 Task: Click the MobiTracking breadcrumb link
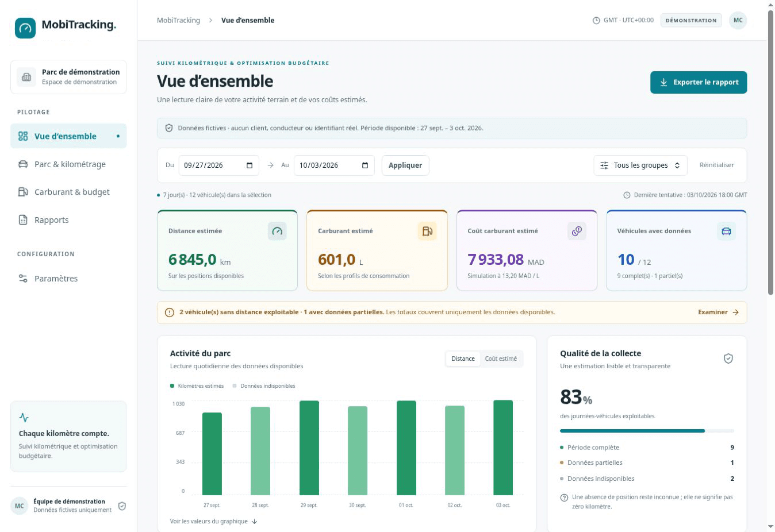(x=178, y=20)
